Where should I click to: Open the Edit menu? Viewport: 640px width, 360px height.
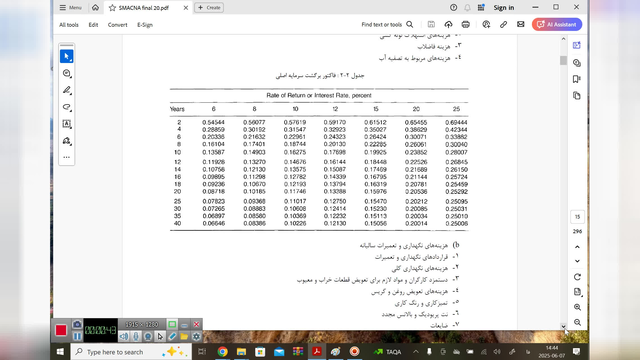coord(93,25)
